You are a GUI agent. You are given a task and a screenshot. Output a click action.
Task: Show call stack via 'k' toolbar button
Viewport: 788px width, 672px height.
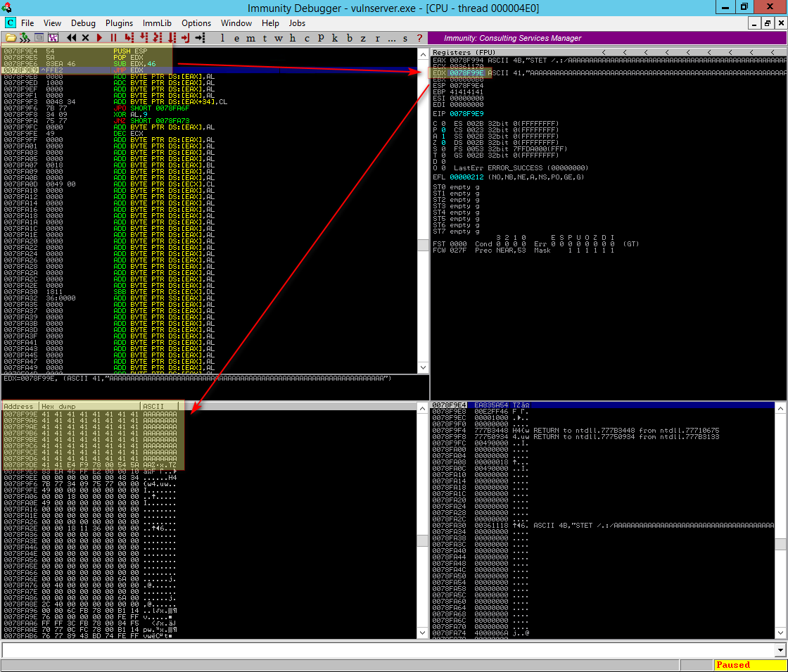tap(335, 38)
